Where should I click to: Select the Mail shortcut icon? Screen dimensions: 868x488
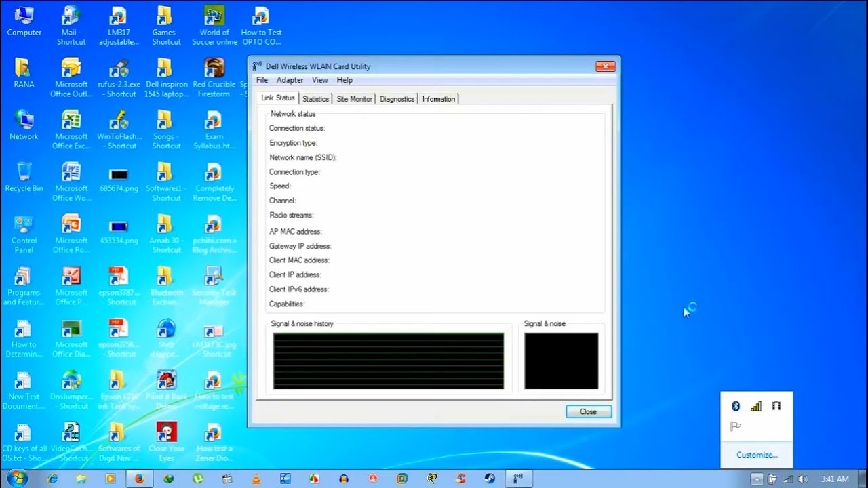[x=71, y=26]
